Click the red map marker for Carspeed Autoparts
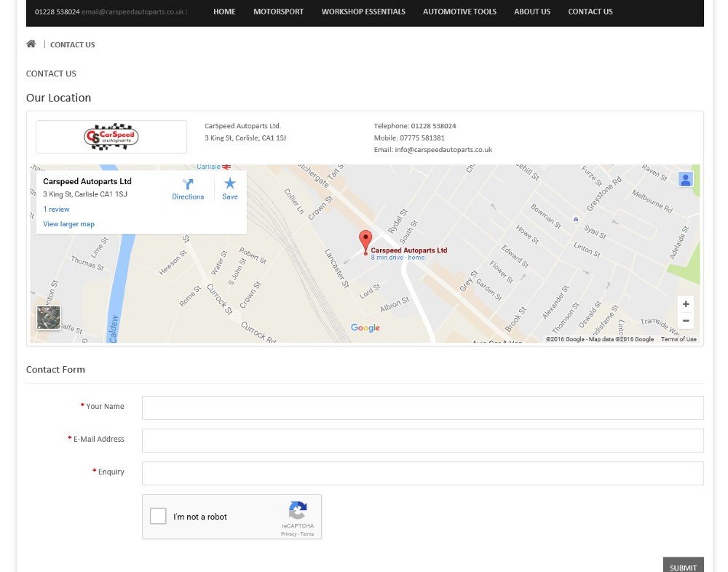This screenshot has height=572, width=728. coord(365,238)
